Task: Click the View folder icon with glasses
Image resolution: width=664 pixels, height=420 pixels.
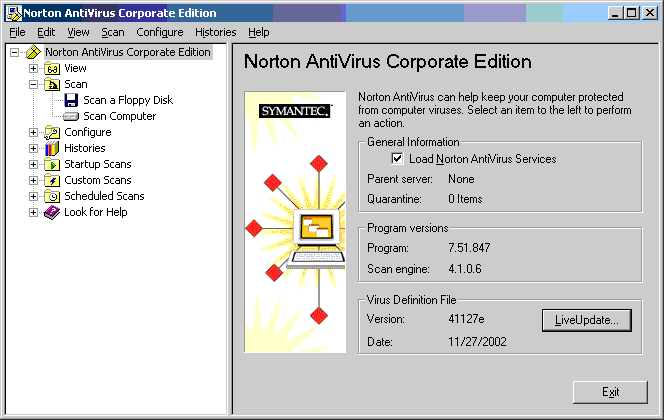Action: click(x=52, y=68)
